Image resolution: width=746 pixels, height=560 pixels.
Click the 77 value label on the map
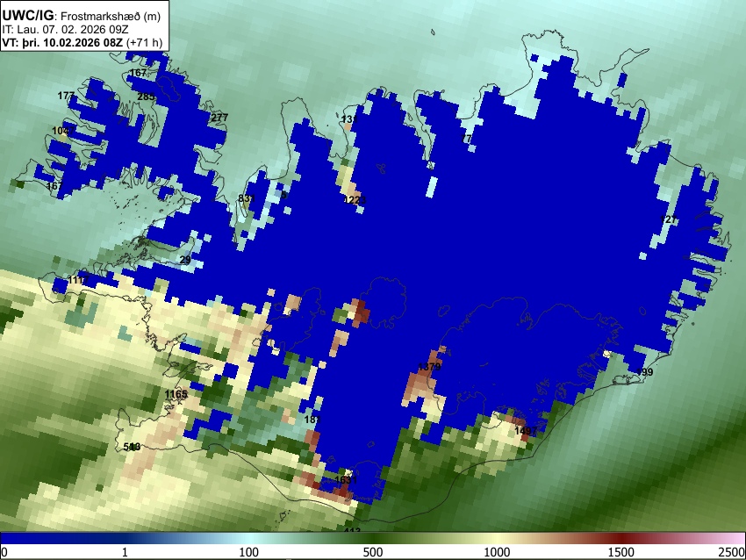[x=466, y=139]
